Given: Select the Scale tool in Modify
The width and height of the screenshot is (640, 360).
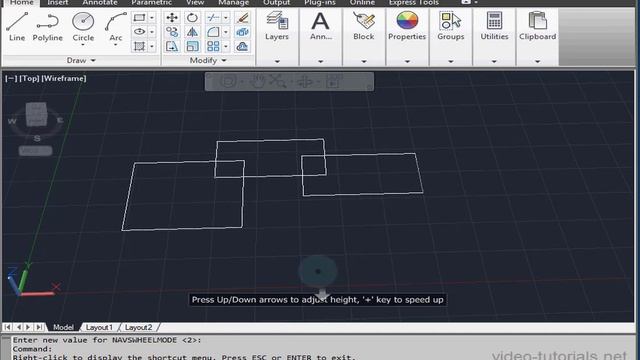Looking at the screenshot, I should 192,46.
